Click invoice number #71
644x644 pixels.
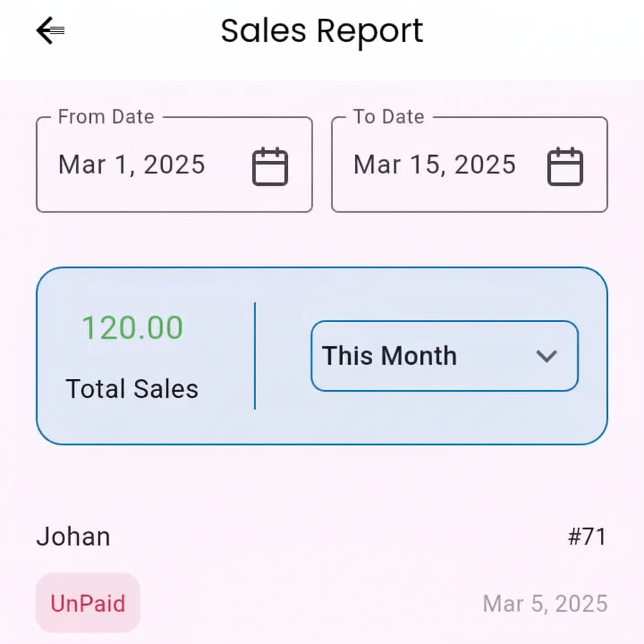point(587,537)
